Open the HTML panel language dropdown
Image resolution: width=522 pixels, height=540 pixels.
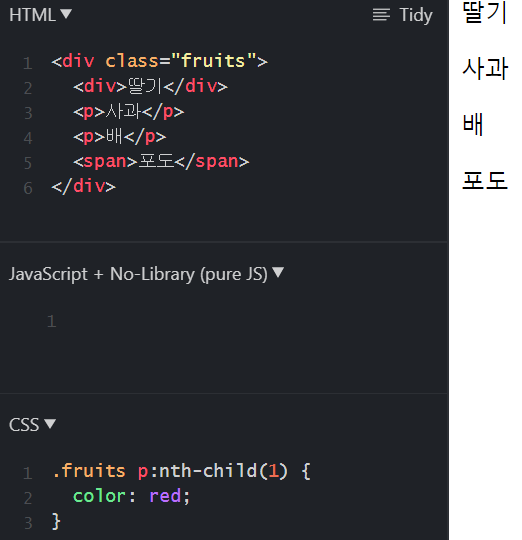(40, 15)
